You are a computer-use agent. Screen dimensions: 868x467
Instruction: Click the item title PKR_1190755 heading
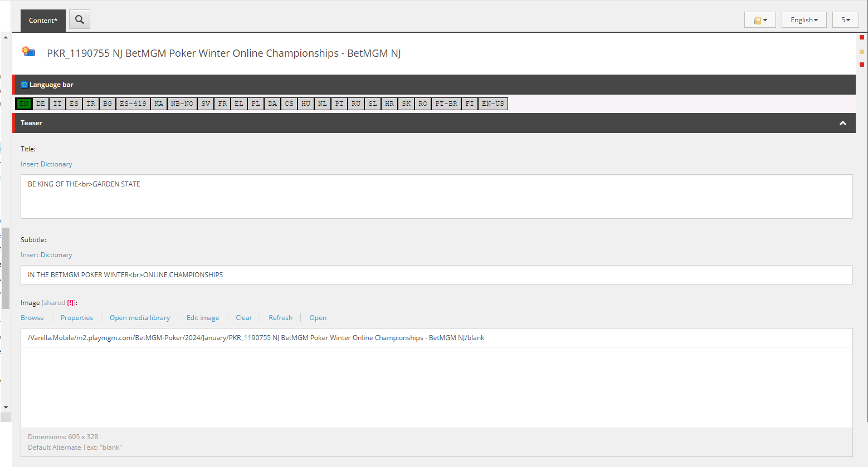pyautogui.click(x=224, y=53)
